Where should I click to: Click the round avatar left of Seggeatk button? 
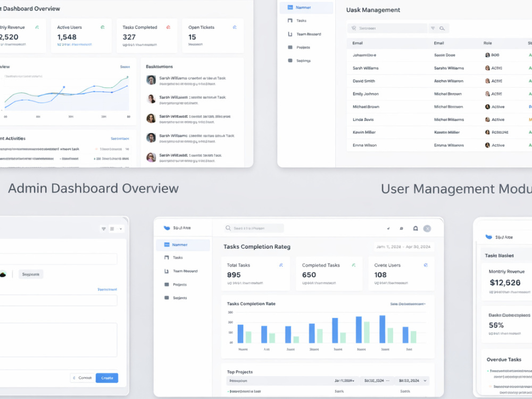click(x=3, y=274)
